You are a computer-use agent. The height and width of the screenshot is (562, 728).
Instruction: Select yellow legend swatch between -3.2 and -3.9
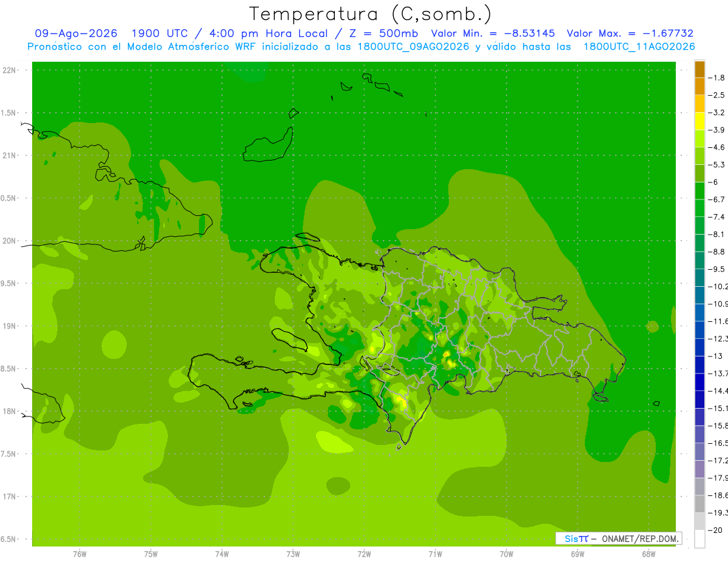click(x=699, y=121)
